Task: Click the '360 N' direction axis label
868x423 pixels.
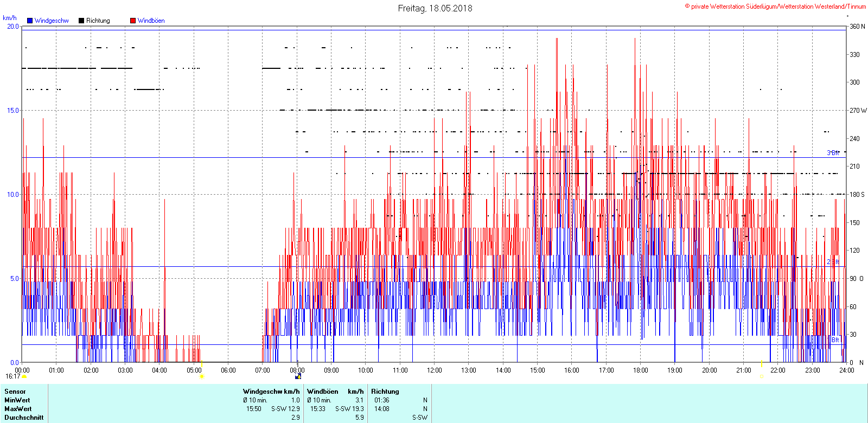Action: (858, 27)
